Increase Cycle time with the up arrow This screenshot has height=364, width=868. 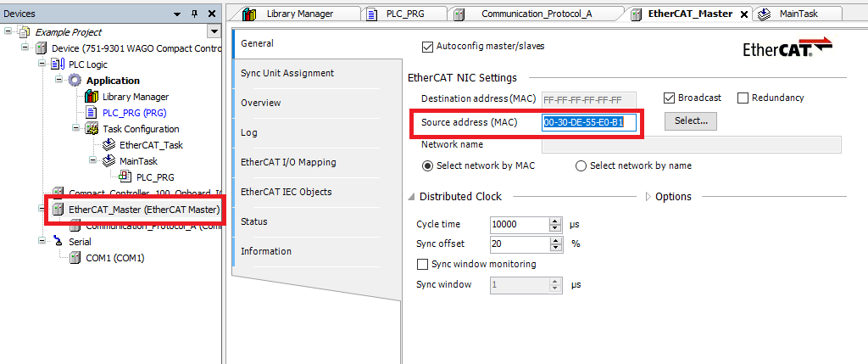[x=556, y=221]
